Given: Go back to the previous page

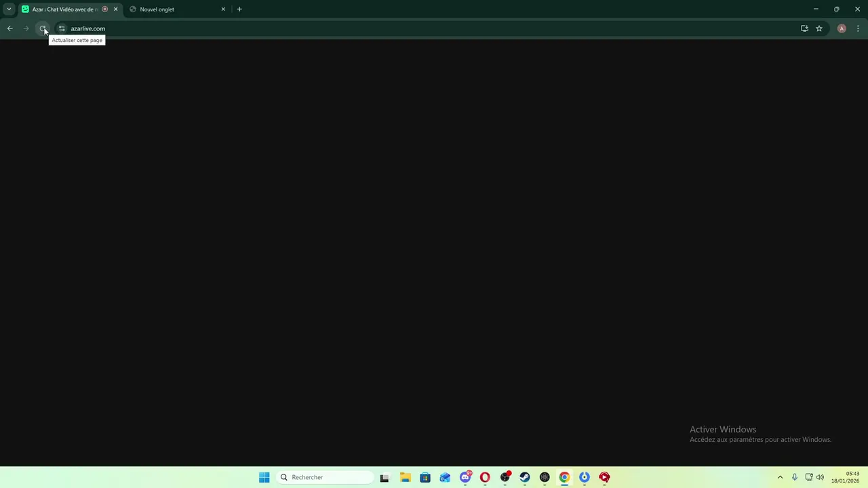Looking at the screenshot, I should click(9, 28).
